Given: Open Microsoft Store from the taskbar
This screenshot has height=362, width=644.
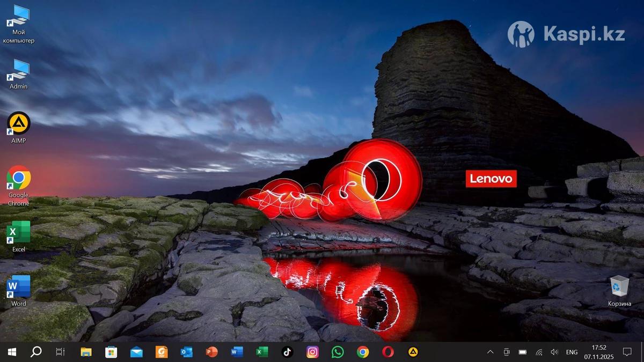Looking at the screenshot, I should point(111,352).
